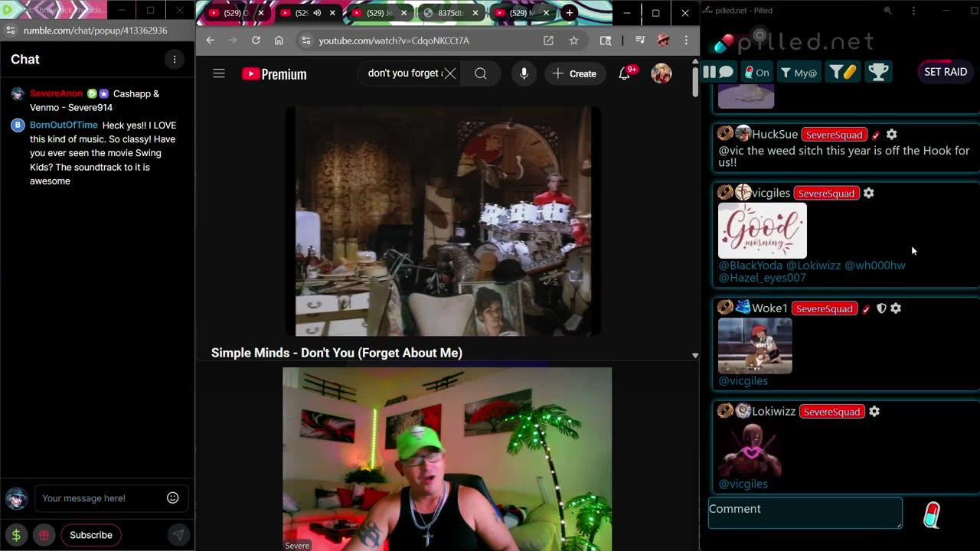Viewport: 980px width, 551px height.
Task: Send comment with pill icon
Action: click(932, 514)
